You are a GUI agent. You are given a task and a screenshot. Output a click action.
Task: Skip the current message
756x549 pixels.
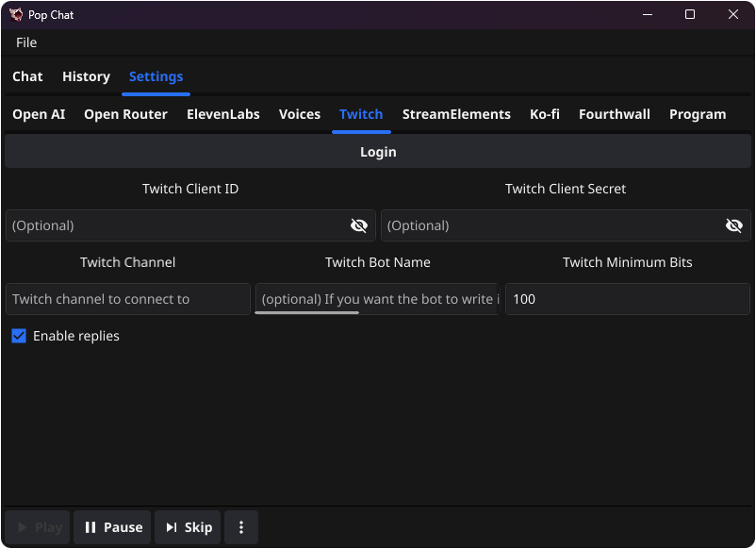(187, 527)
